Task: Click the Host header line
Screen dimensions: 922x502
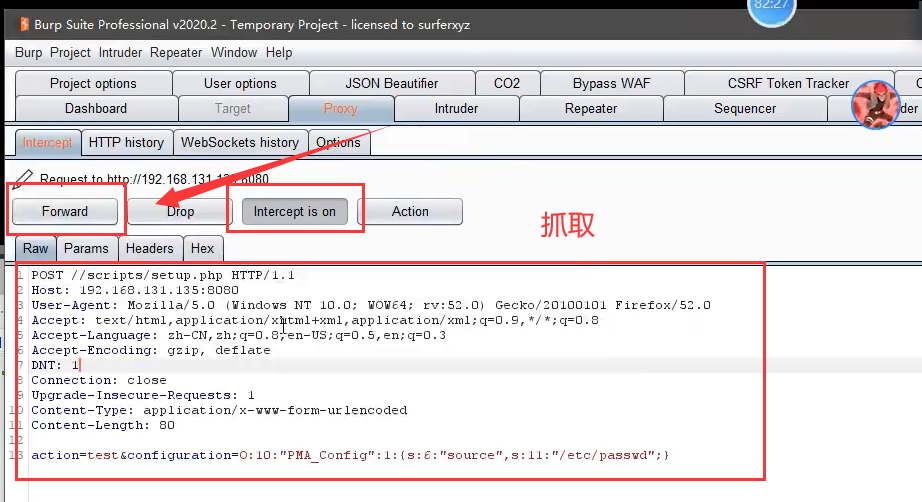Action: (x=135, y=290)
